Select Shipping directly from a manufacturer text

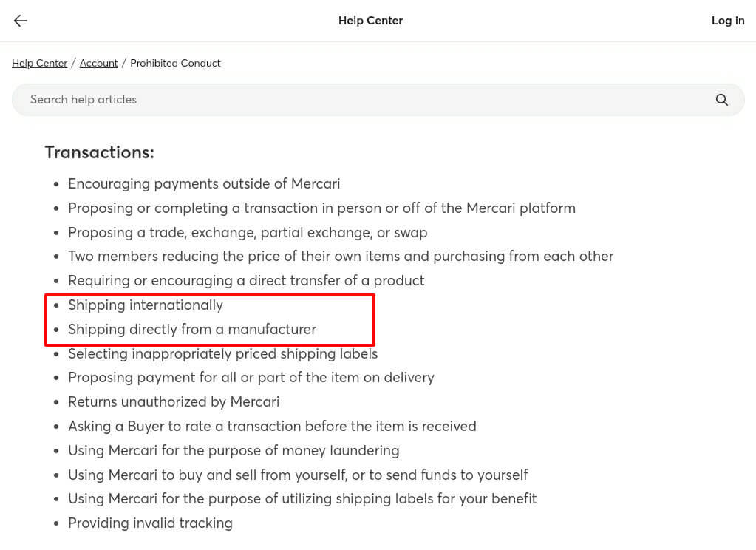tap(192, 329)
